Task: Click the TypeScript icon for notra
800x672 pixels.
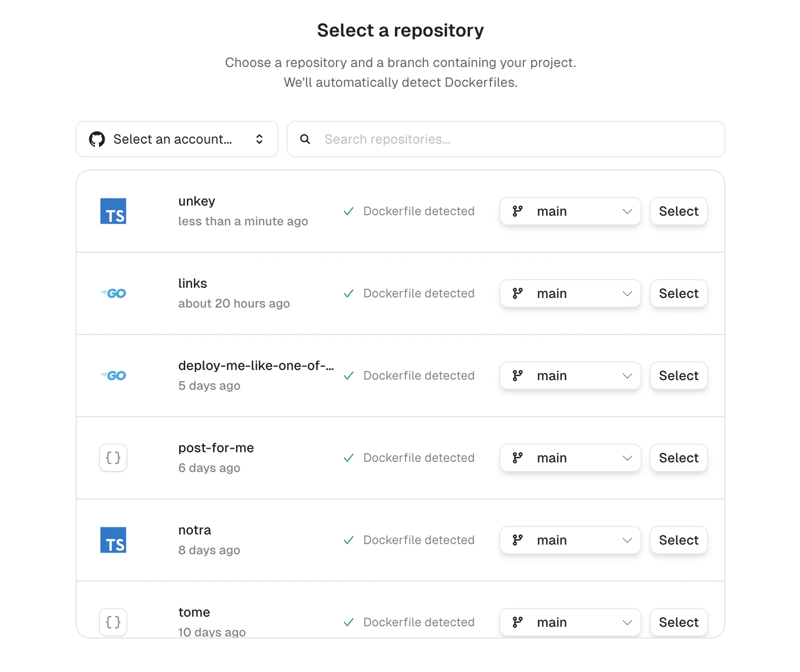Action: tap(113, 540)
